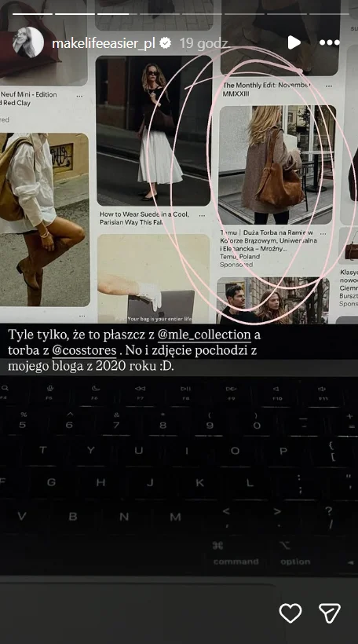Tap the verified badge next to username
The image size is (358, 644).
[166, 42]
